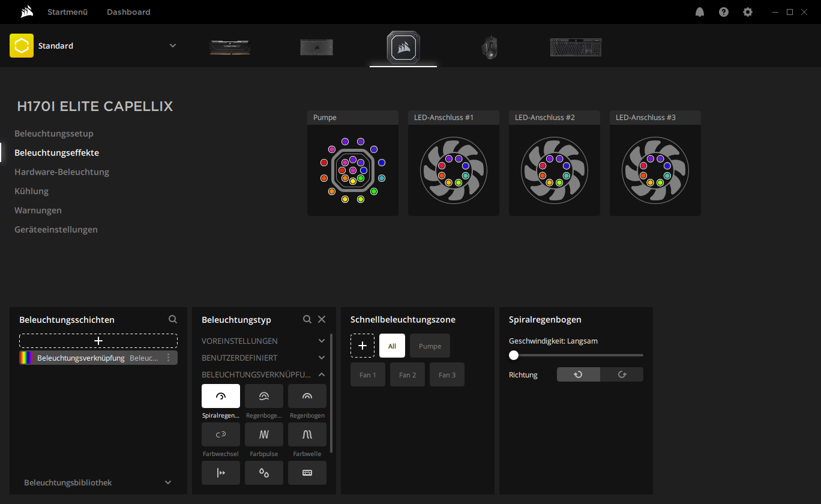Expand the VOREINSTELLUNGEN section
The height and width of the screenshot is (504, 821).
pos(322,341)
